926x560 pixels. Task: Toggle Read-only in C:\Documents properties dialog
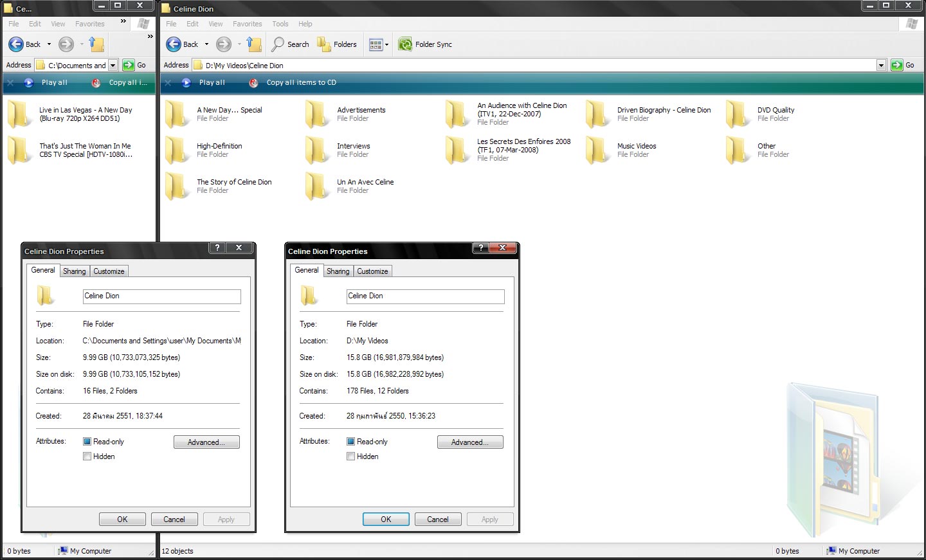pyautogui.click(x=87, y=442)
